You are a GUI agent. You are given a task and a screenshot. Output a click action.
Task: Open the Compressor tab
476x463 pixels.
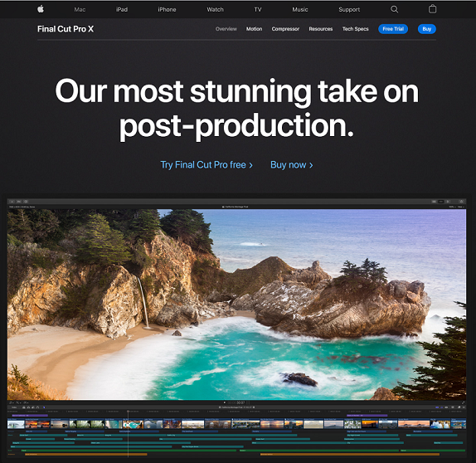285,29
